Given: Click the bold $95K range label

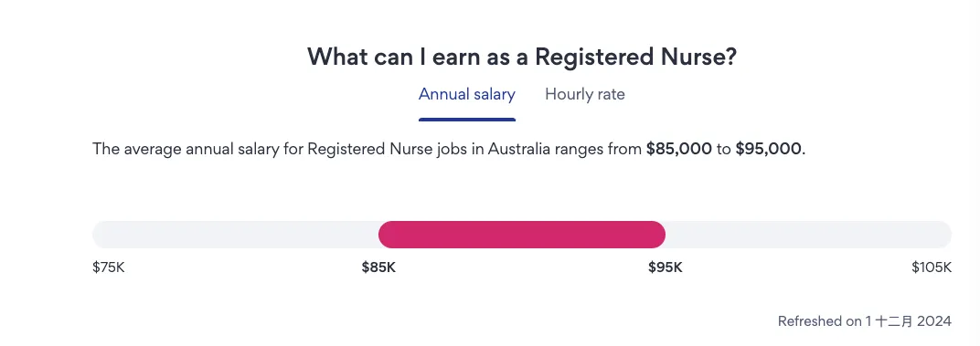Looking at the screenshot, I should 666,267.
